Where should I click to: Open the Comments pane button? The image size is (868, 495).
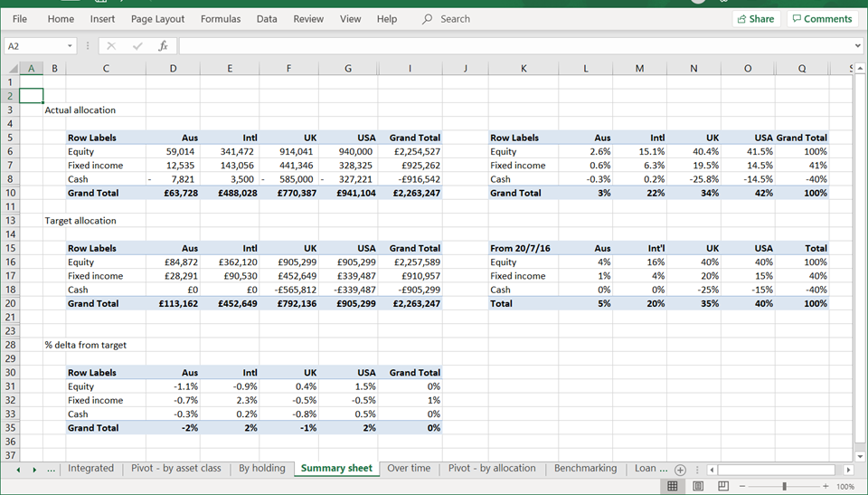click(x=821, y=19)
